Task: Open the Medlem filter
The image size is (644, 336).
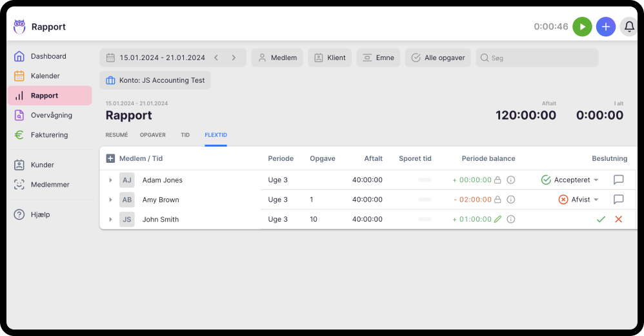Action: pos(277,58)
